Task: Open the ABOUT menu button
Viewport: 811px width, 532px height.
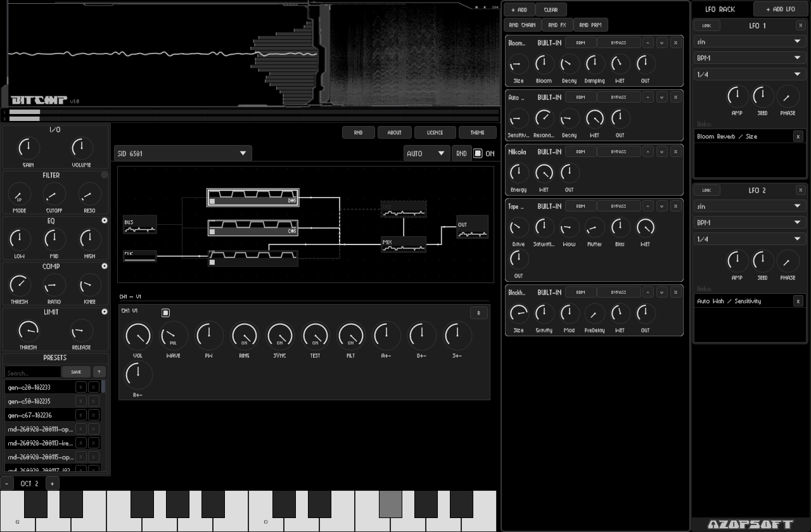Action: point(394,132)
